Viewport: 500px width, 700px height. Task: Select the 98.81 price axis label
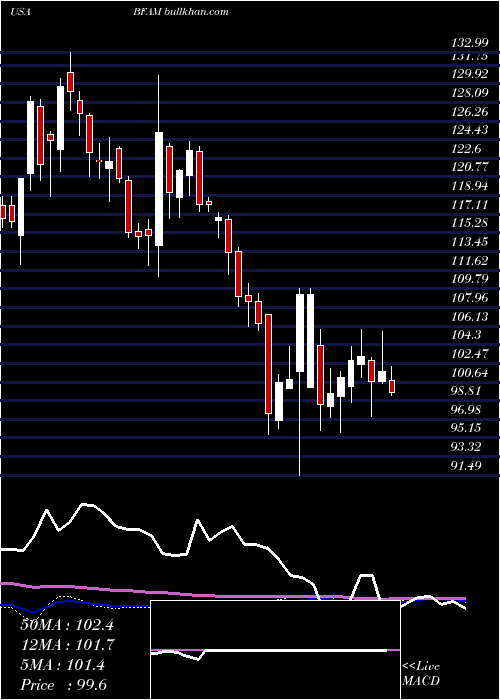[467, 391]
